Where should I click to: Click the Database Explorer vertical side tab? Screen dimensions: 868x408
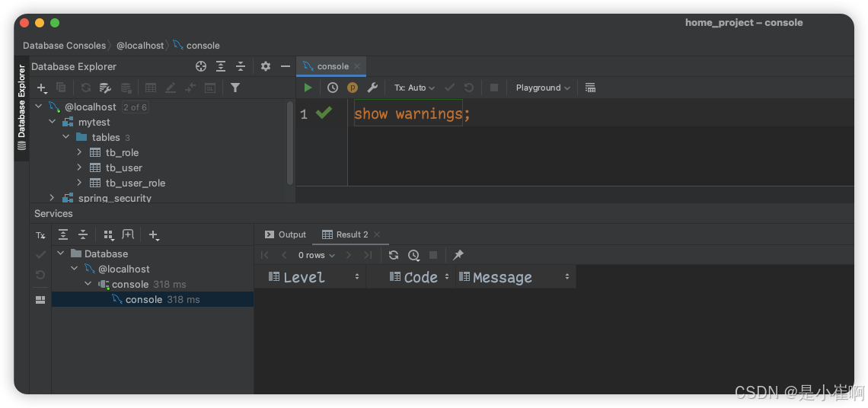click(x=21, y=108)
